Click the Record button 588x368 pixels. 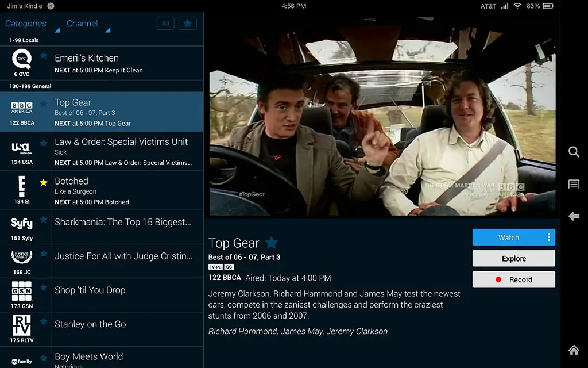click(x=514, y=279)
